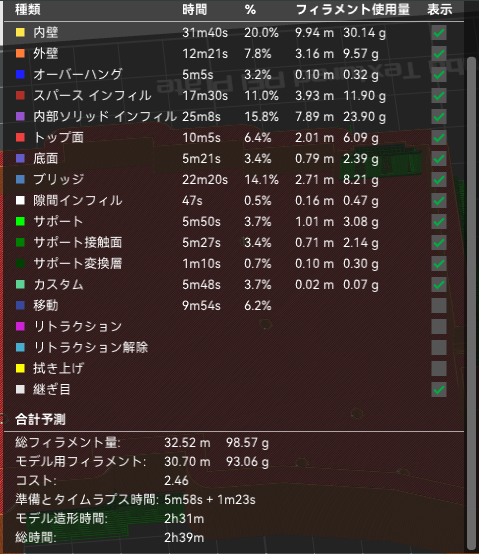
Task: Click magenta リトラクション swatch
Action: click(x=20, y=326)
